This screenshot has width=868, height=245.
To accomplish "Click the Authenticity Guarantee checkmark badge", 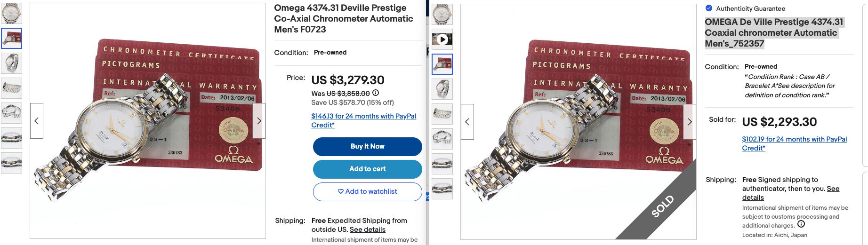I will tap(709, 8).
